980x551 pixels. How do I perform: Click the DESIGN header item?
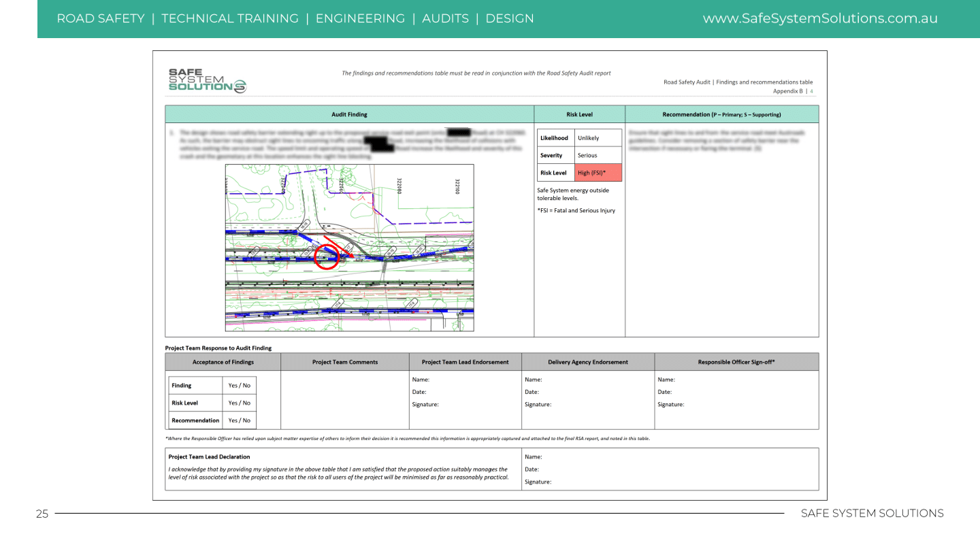tap(510, 19)
